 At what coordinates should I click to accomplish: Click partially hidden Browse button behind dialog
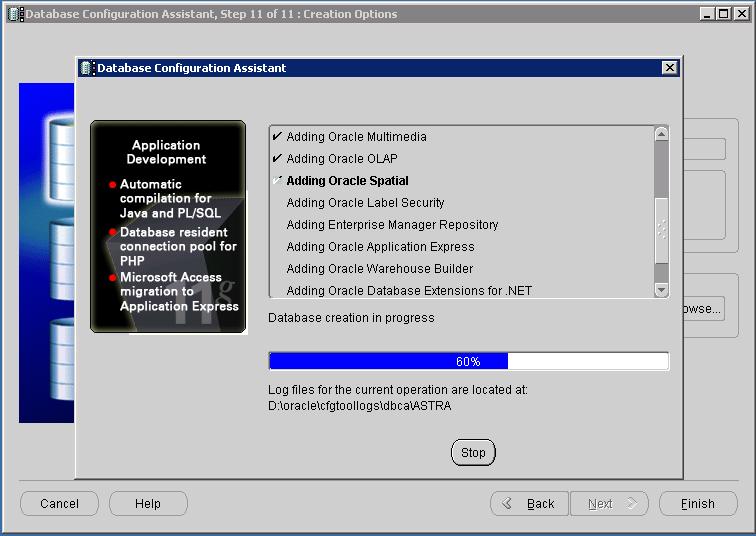(703, 308)
